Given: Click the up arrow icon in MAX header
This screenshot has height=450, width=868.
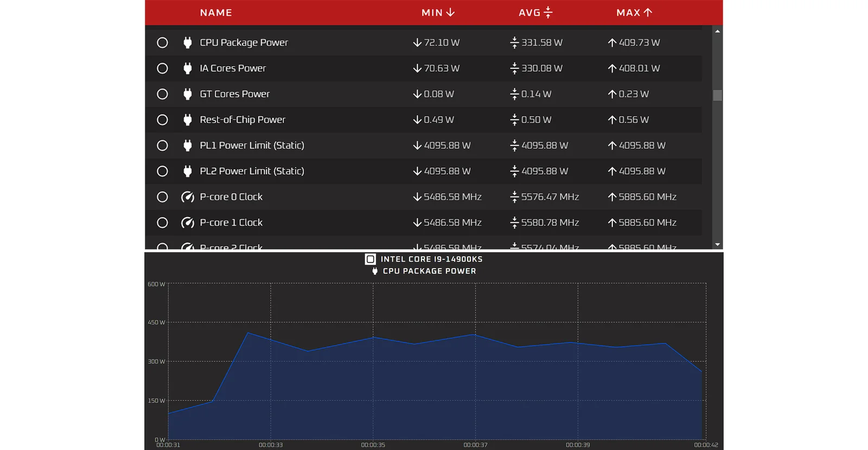Looking at the screenshot, I should pos(648,12).
